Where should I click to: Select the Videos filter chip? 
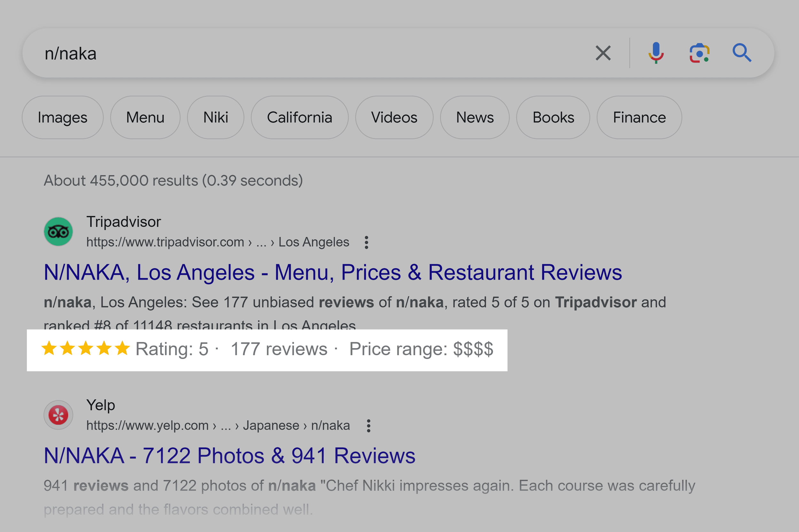[394, 117]
